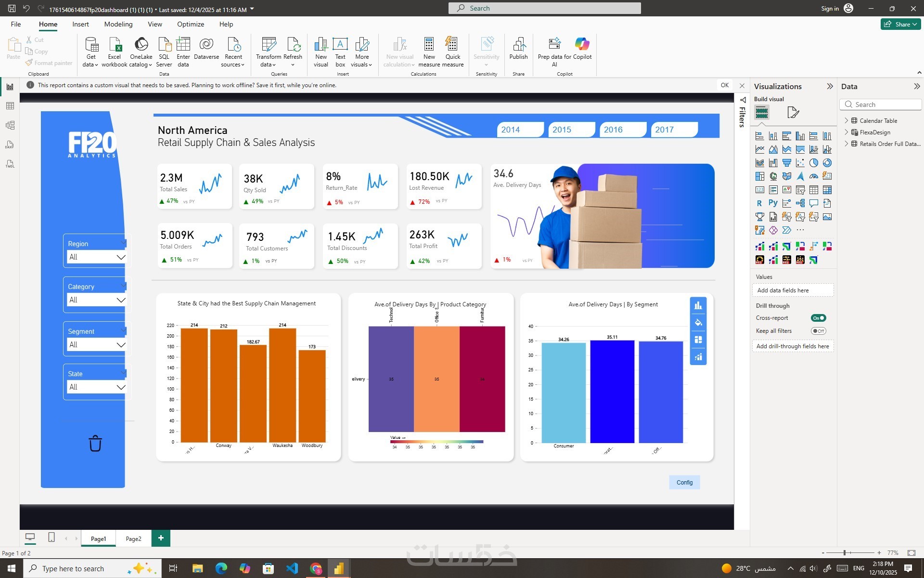Click the trash bin icon on the dashboard
This screenshot has width=924, height=578.
[95, 443]
